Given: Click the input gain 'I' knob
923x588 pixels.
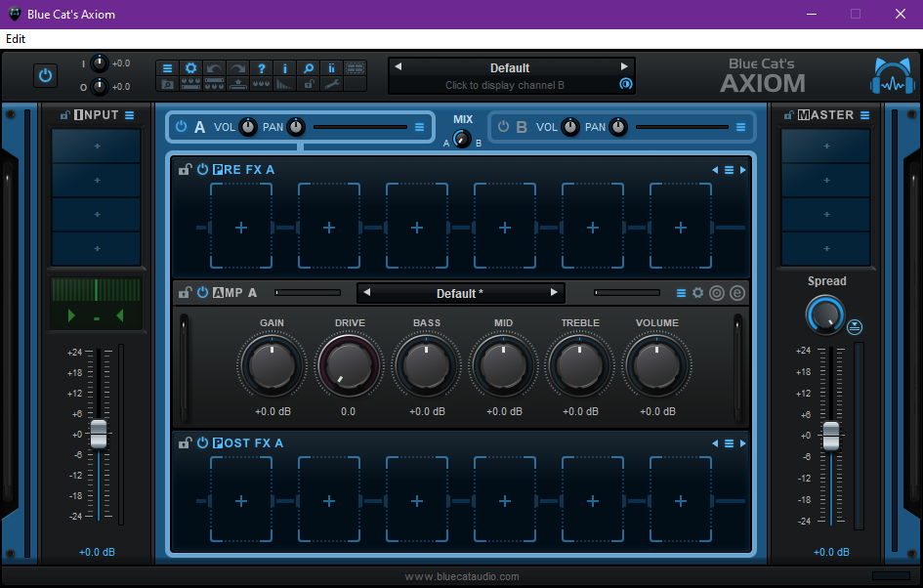Looking at the screenshot, I should 100,63.
